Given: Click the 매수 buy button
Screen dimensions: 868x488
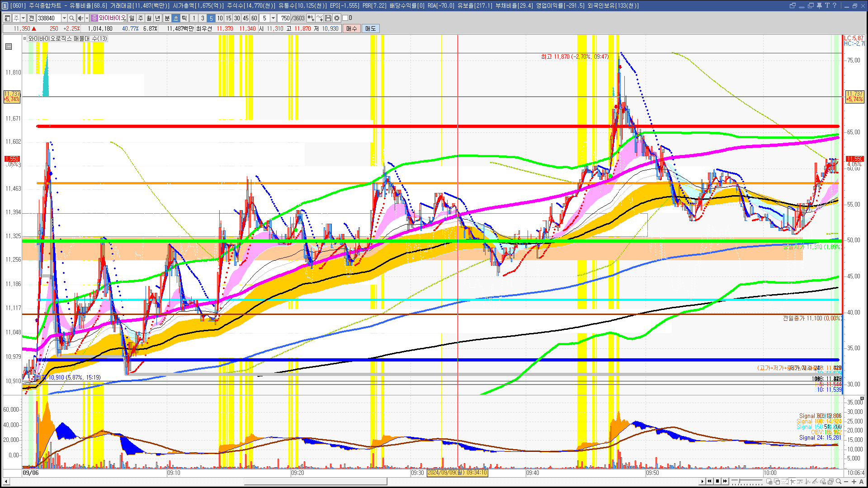Looking at the screenshot, I should point(352,28).
